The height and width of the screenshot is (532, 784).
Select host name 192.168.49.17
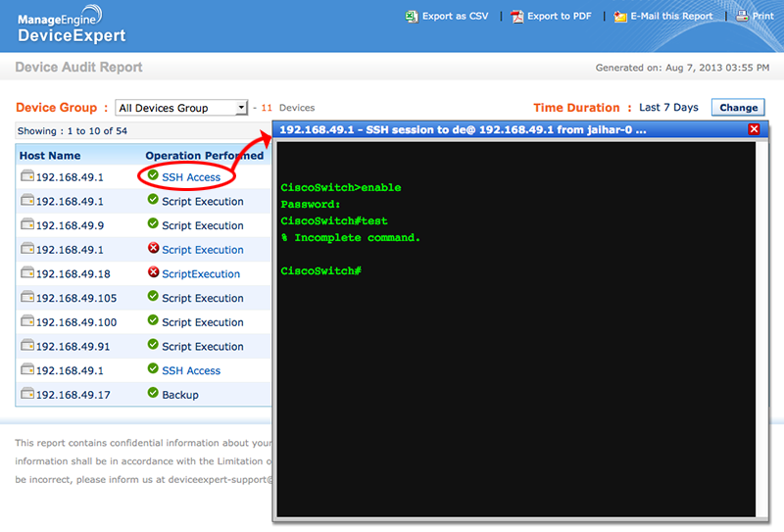[x=73, y=395]
